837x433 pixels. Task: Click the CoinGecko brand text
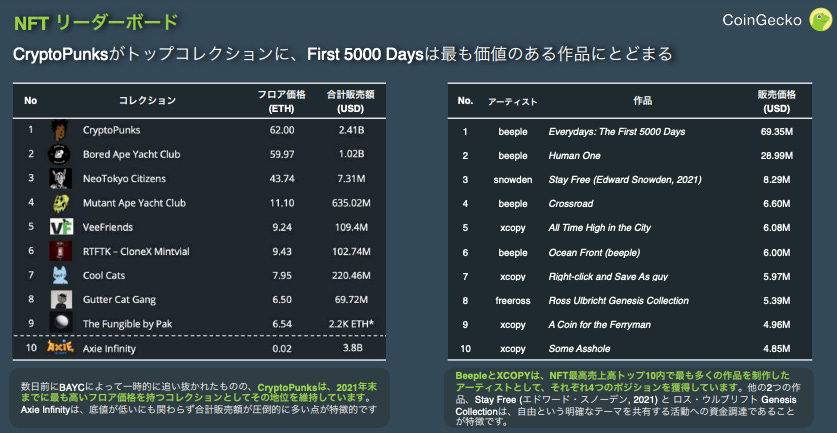762,20
